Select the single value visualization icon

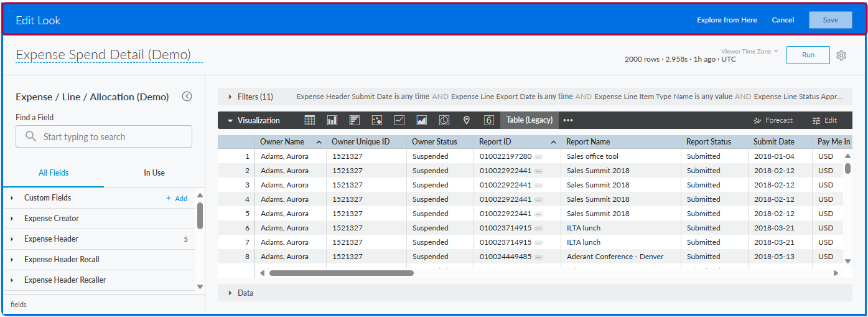pyautogui.click(x=489, y=120)
